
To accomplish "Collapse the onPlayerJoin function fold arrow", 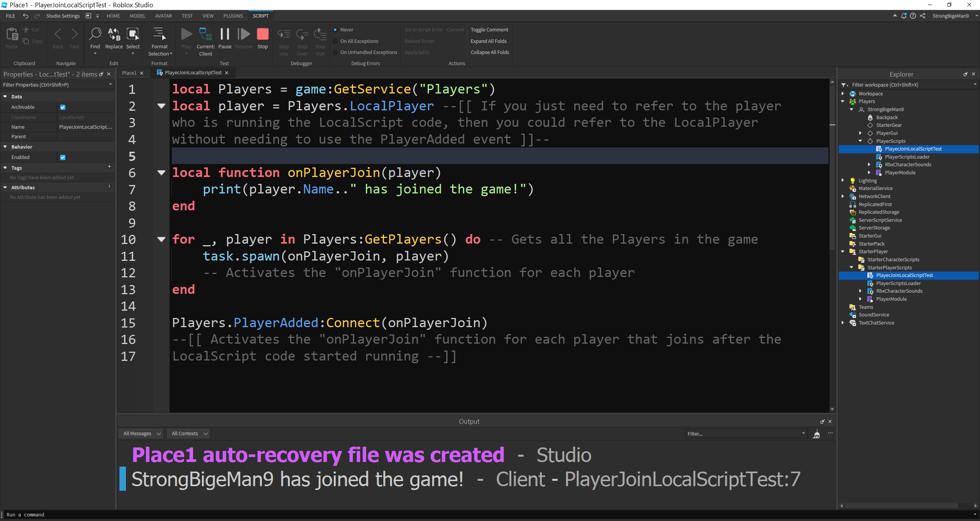I will click(161, 173).
